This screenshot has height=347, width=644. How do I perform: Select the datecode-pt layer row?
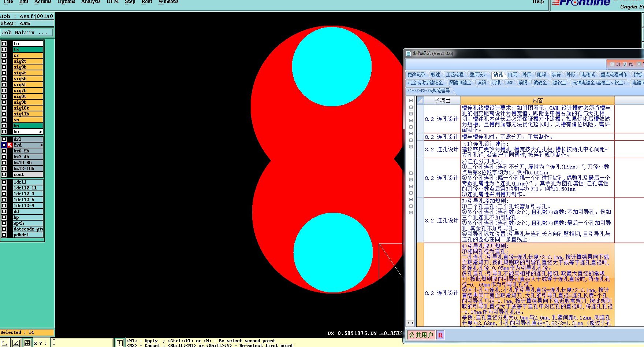pyautogui.click(x=28, y=229)
